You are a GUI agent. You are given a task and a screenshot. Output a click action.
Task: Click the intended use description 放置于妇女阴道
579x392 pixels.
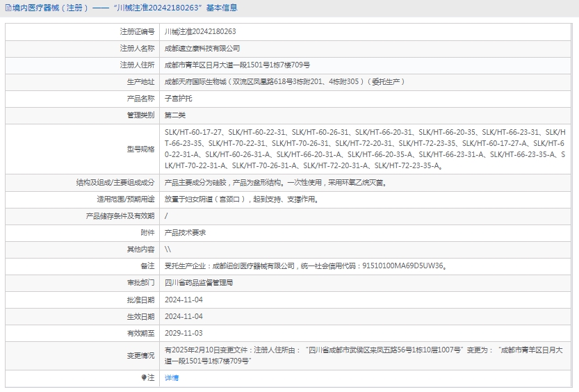point(241,199)
